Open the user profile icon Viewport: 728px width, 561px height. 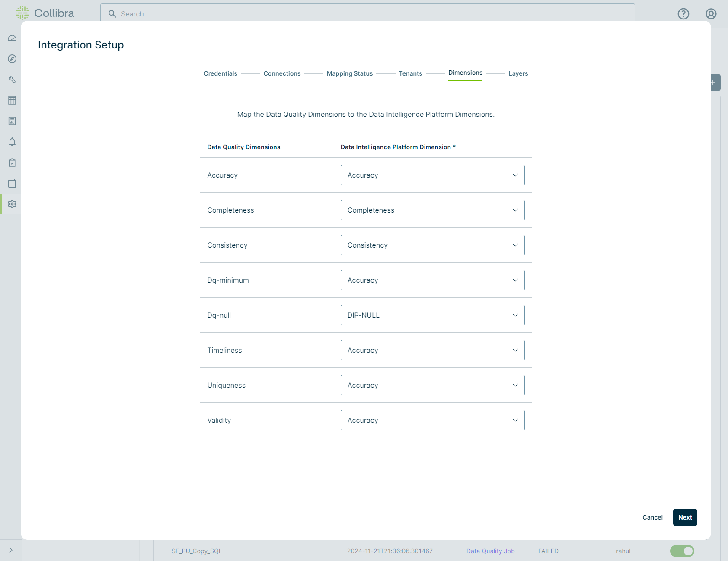tap(711, 14)
